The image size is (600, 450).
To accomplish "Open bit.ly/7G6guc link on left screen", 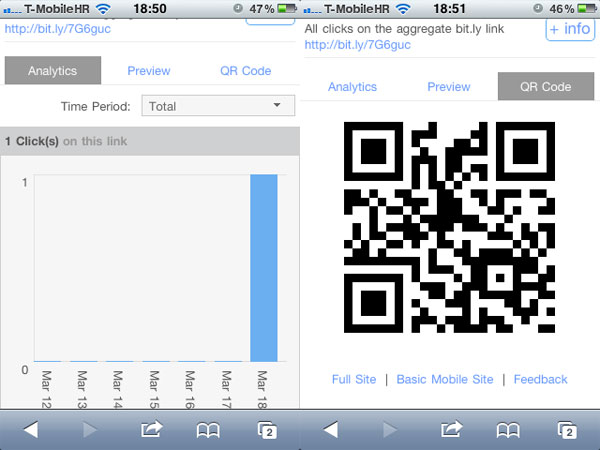I will click(x=58, y=29).
